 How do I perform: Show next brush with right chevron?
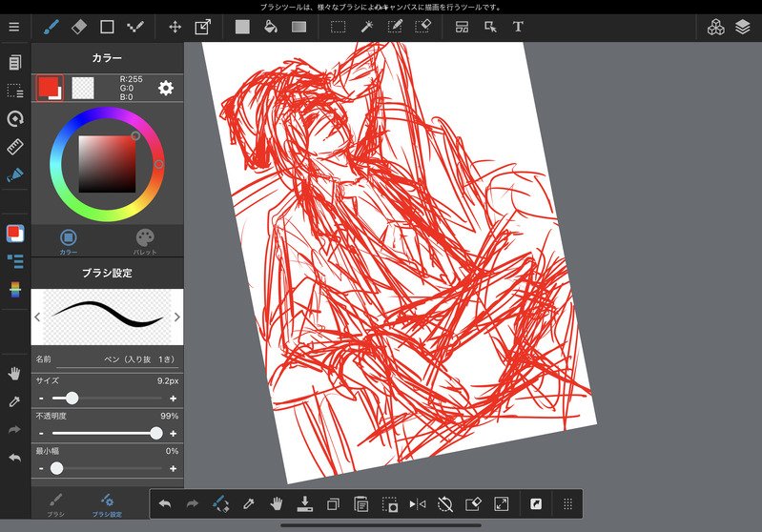[176, 317]
